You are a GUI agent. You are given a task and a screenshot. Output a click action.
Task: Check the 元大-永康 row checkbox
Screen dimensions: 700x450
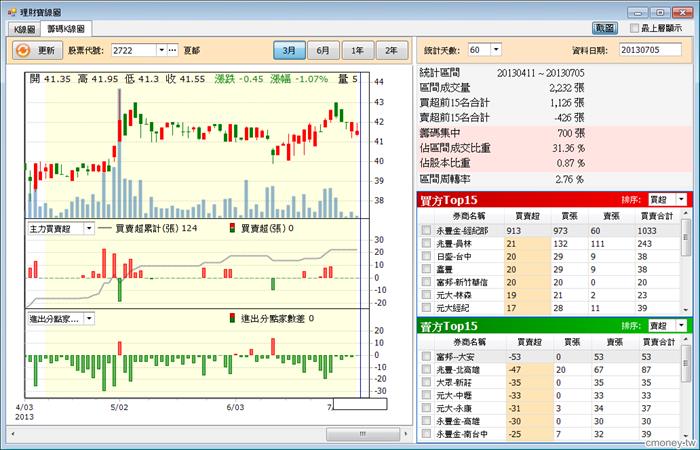tap(426, 408)
